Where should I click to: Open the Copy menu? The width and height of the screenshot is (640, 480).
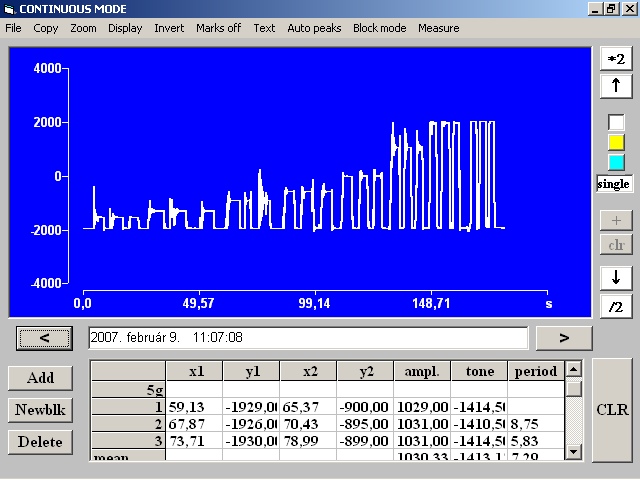[46, 28]
